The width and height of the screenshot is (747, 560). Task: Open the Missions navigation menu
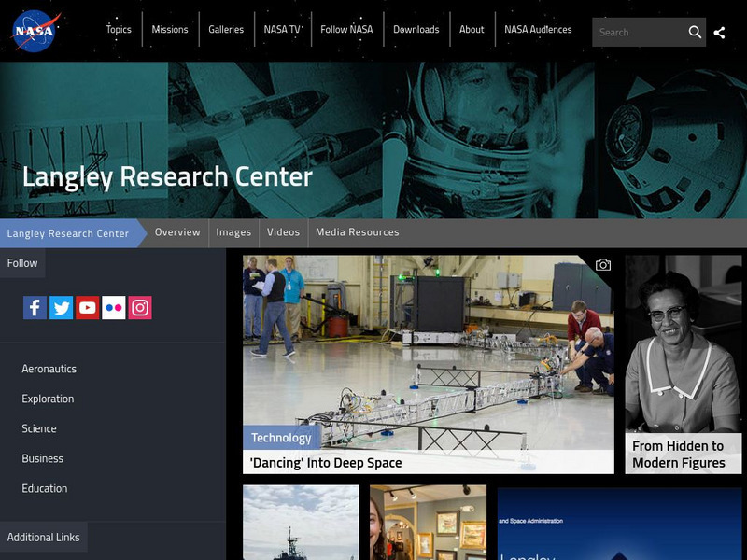[171, 29]
